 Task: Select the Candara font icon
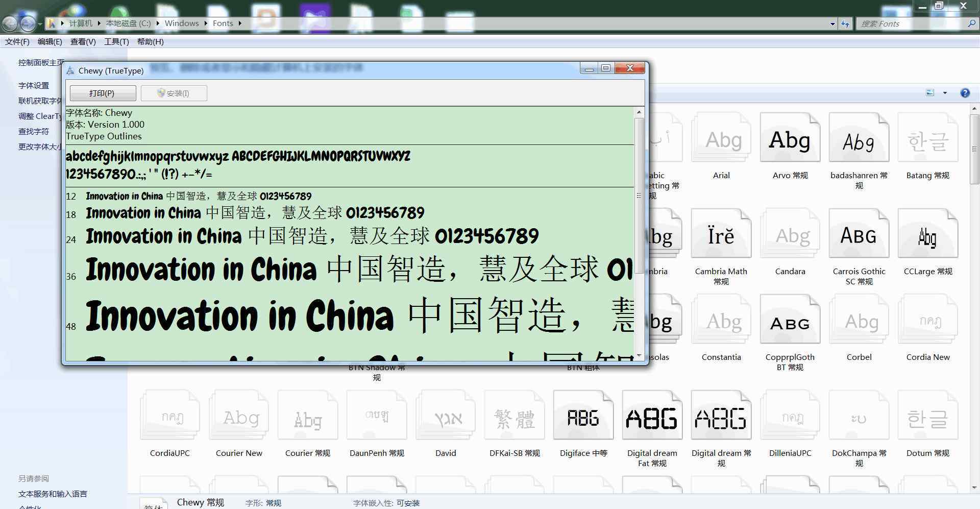click(790, 234)
